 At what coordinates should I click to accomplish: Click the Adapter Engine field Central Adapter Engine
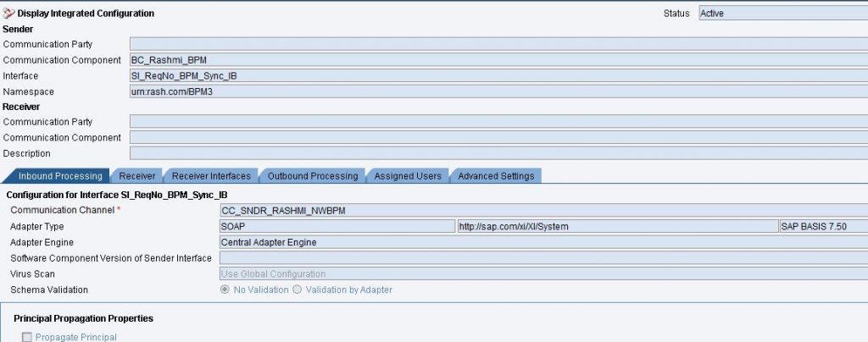[543, 242]
